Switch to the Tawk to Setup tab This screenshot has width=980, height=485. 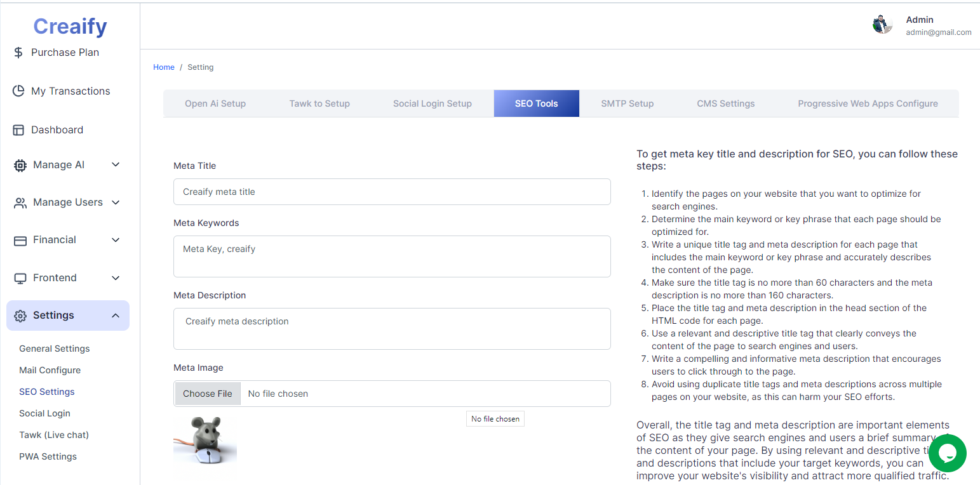[319, 103]
